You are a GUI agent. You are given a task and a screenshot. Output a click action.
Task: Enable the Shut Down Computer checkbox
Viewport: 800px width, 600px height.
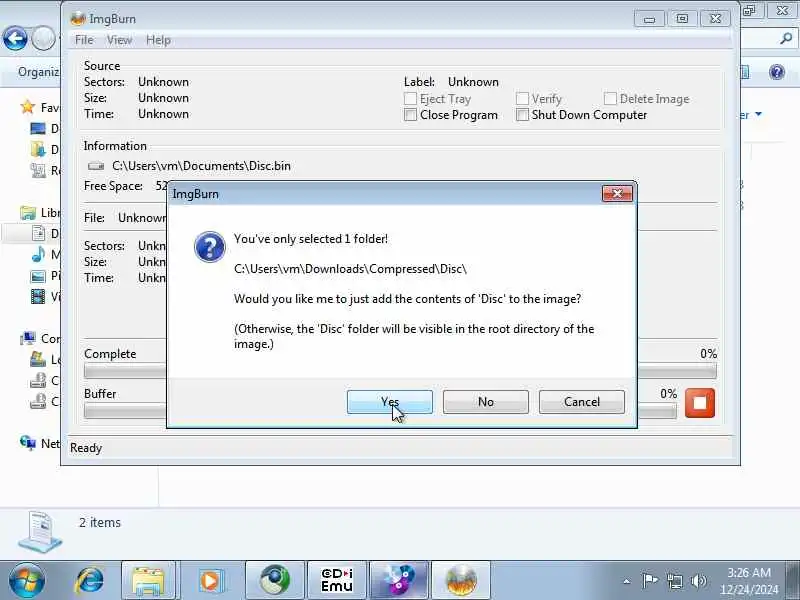522,115
